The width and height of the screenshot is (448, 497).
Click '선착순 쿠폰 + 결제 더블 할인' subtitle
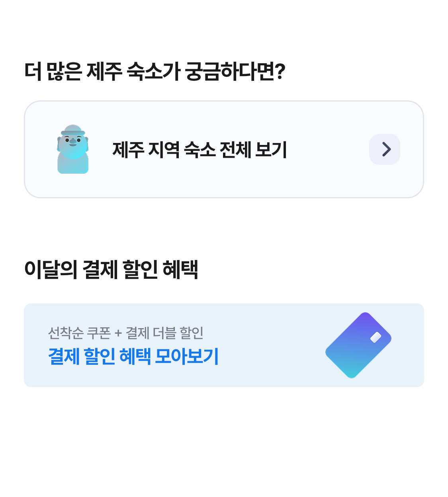pyautogui.click(x=126, y=333)
